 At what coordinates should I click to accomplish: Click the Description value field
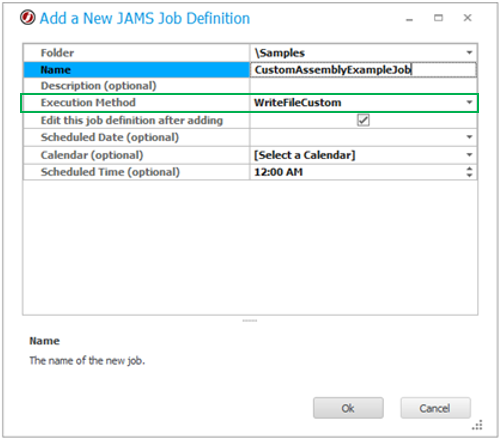[x=363, y=86]
